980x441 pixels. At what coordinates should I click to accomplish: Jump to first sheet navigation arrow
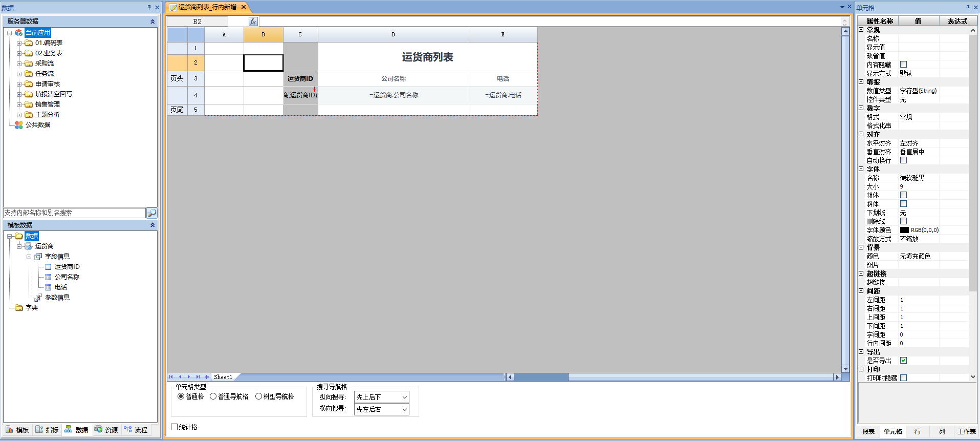tap(171, 377)
